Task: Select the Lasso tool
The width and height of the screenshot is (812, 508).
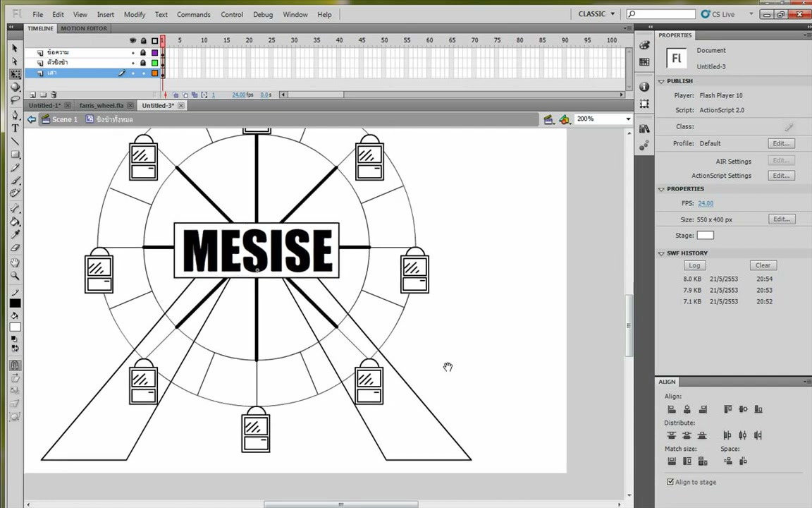Action: (15, 100)
